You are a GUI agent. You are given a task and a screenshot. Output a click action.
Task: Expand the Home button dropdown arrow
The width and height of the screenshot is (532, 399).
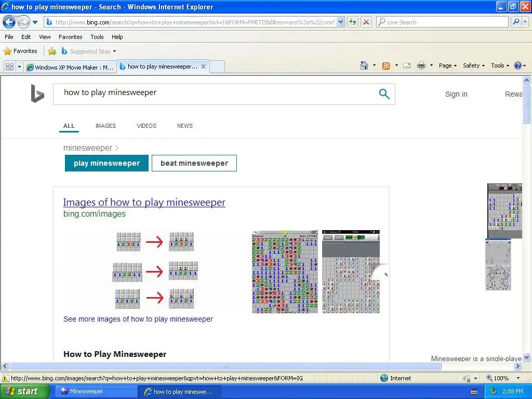click(374, 65)
